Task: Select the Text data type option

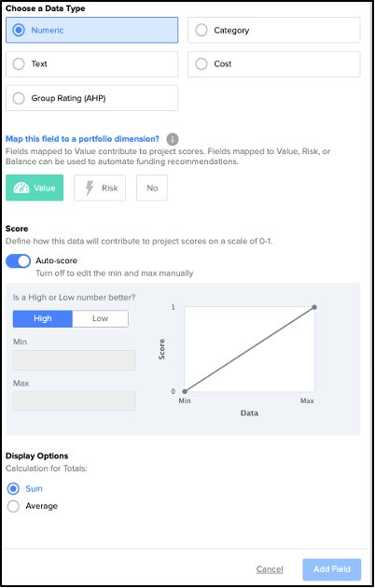Action: 91,64
